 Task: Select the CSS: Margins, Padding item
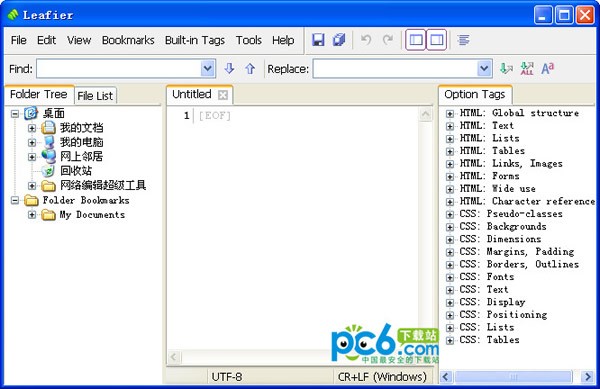tap(517, 252)
